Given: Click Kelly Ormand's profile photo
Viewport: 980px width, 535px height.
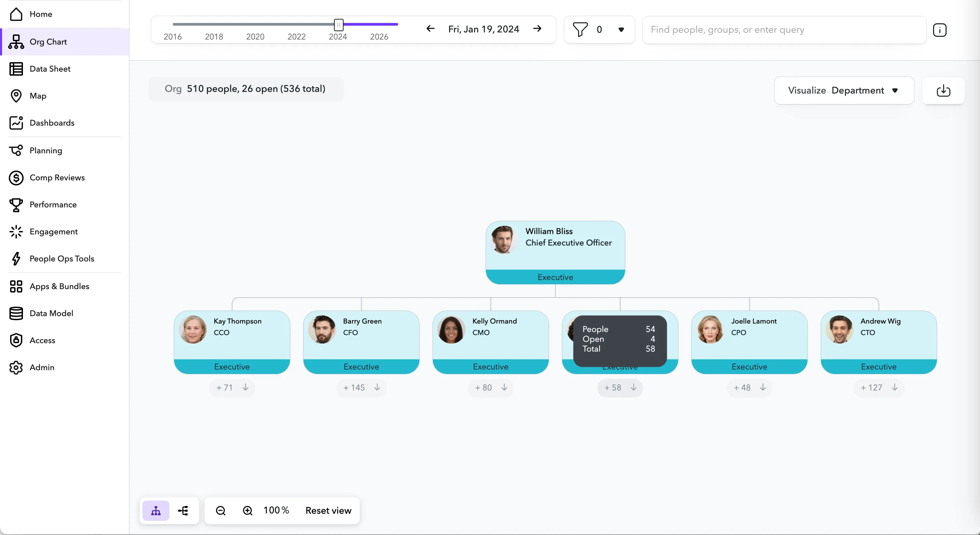Looking at the screenshot, I should [452, 330].
